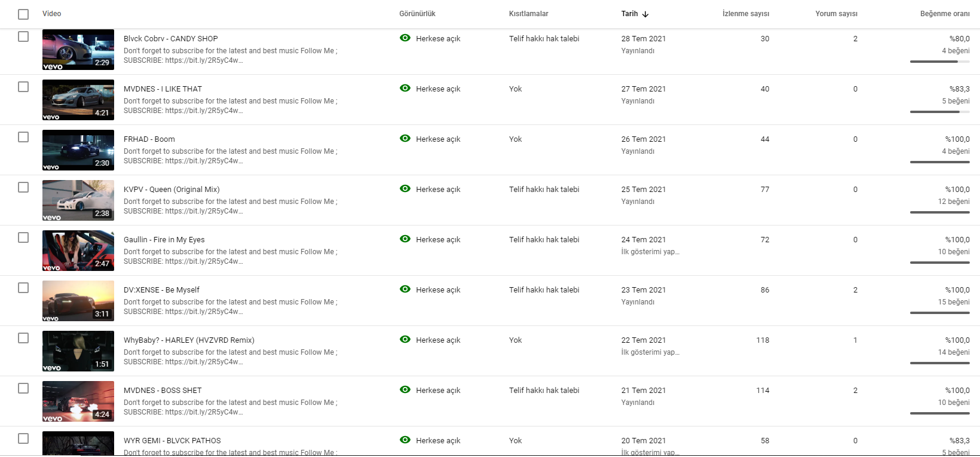Image resolution: width=980 pixels, height=457 pixels.
Task: Click the Beğenme oranı column header
Action: point(944,14)
